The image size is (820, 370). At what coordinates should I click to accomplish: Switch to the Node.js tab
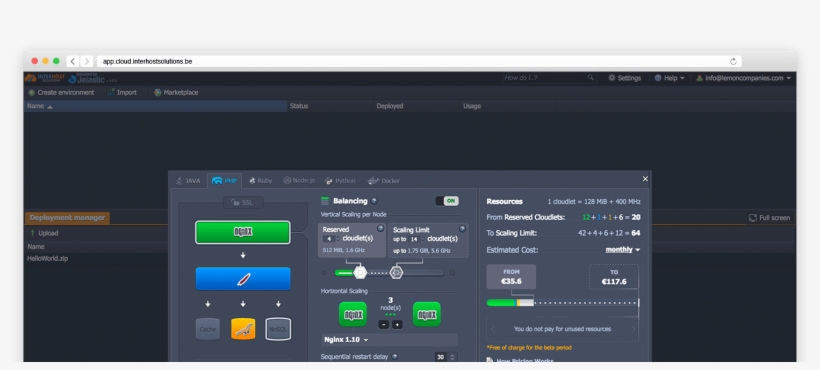pyautogui.click(x=299, y=180)
